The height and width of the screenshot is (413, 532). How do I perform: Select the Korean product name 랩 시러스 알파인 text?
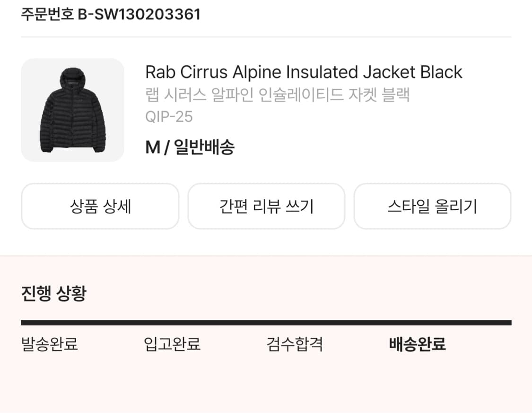[277, 95]
